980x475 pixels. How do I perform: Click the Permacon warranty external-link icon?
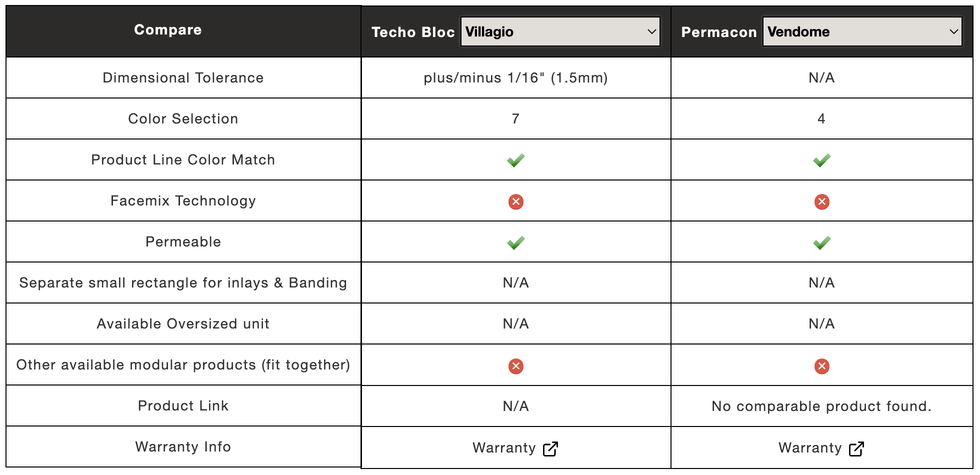pyautogui.click(x=856, y=449)
